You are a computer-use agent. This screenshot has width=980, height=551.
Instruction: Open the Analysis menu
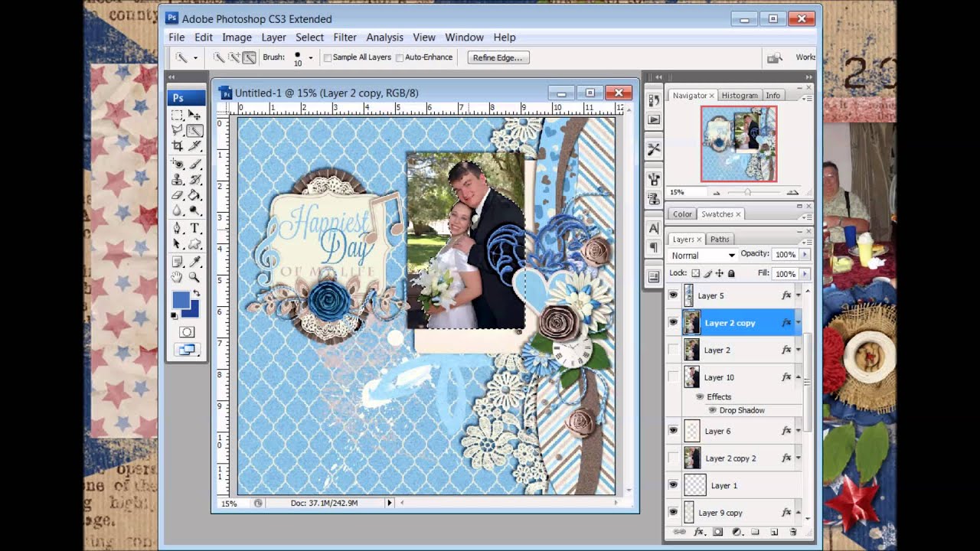(x=384, y=37)
